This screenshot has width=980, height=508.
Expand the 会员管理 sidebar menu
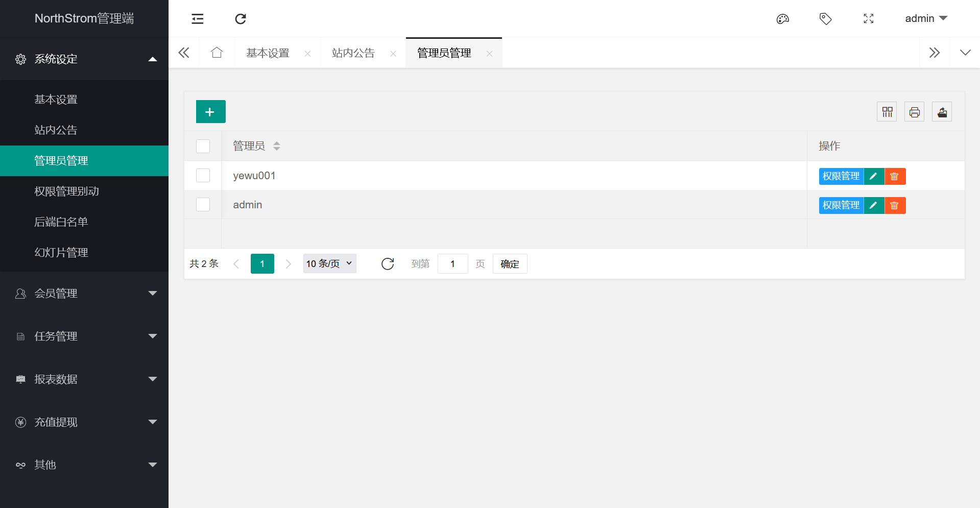point(84,294)
